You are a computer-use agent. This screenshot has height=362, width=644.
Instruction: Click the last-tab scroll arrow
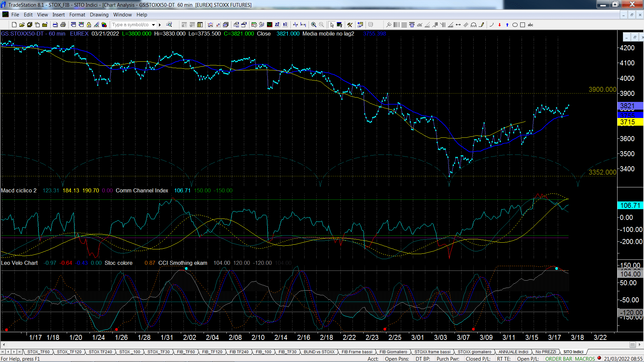[20, 352]
